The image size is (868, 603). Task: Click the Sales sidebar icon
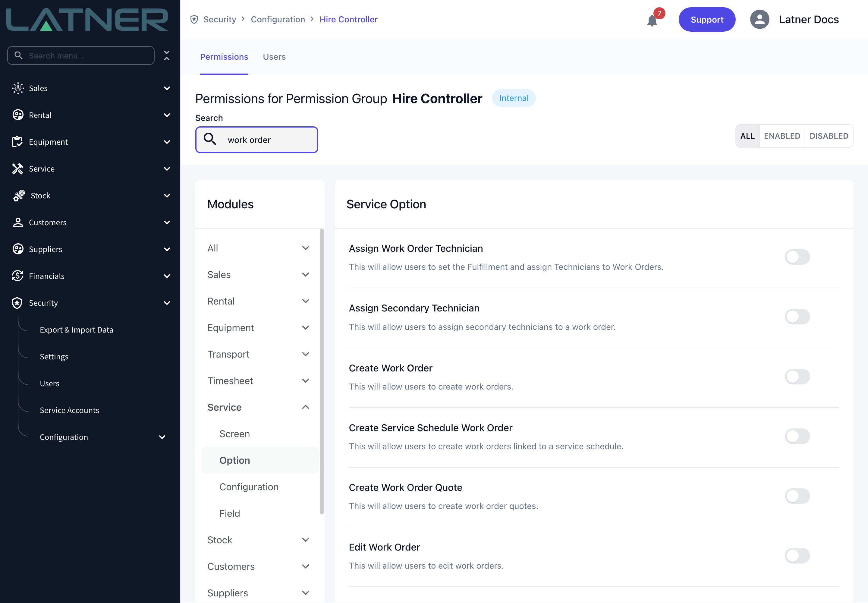point(18,88)
